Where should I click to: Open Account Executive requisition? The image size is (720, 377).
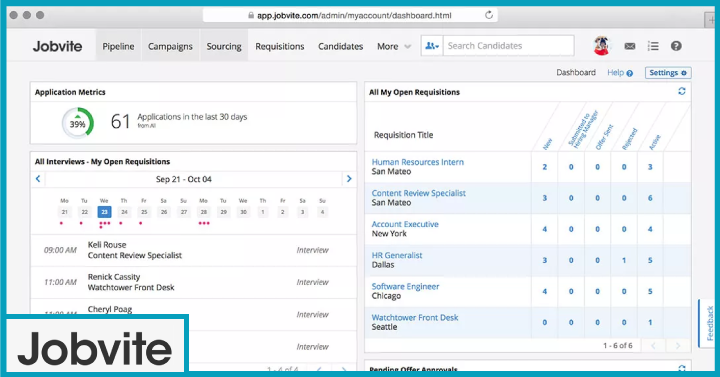405,224
